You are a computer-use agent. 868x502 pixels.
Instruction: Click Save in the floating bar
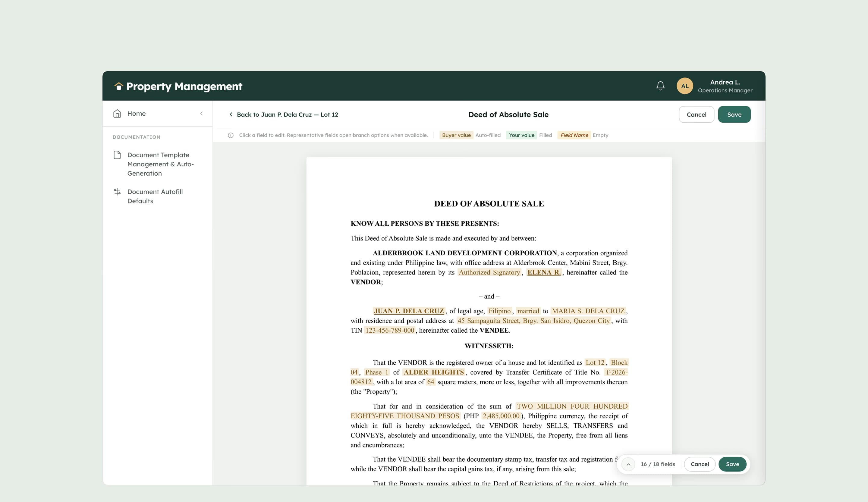click(x=732, y=464)
